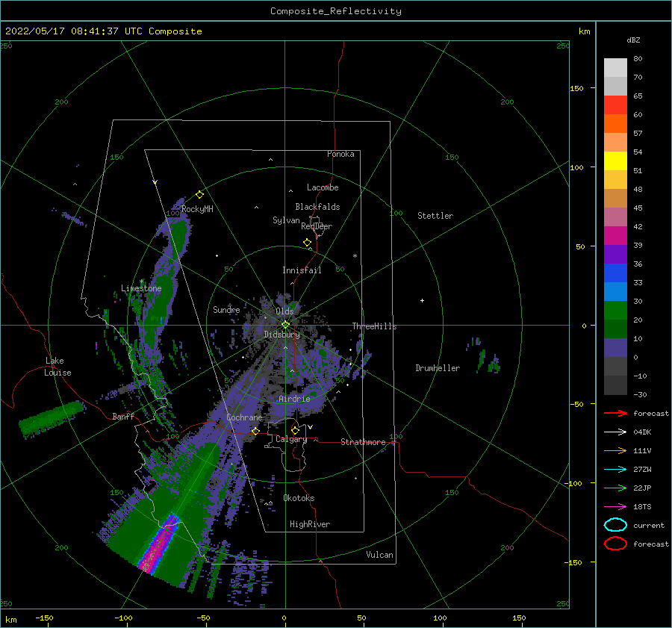Click the Blackfalds label
Image resolution: width=672 pixels, height=628 pixels.
pyautogui.click(x=317, y=207)
